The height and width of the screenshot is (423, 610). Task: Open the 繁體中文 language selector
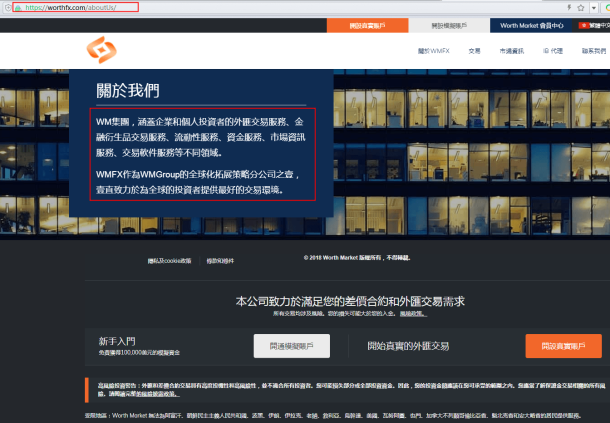(x=594, y=25)
